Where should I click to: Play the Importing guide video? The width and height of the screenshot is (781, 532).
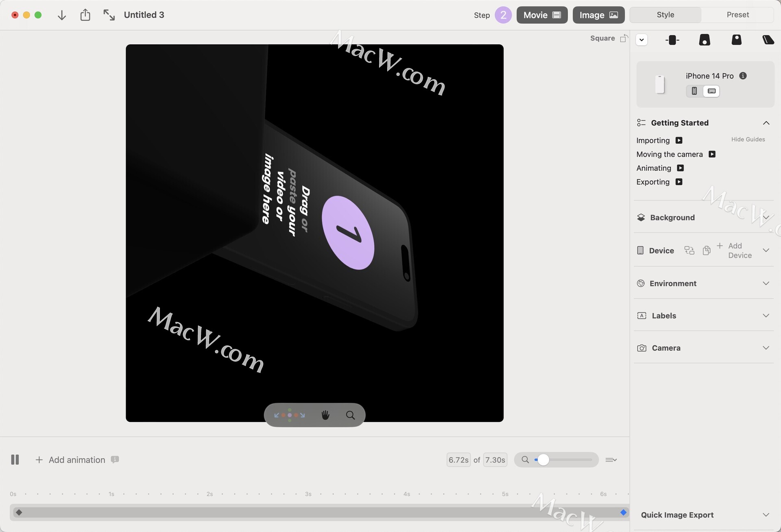(x=679, y=140)
